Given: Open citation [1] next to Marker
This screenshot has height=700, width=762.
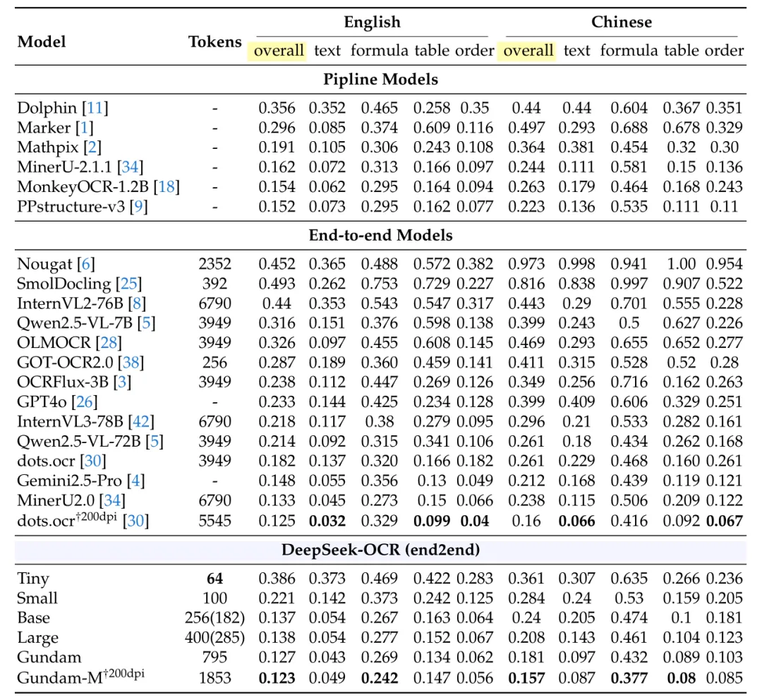Looking at the screenshot, I should [84, 128].
